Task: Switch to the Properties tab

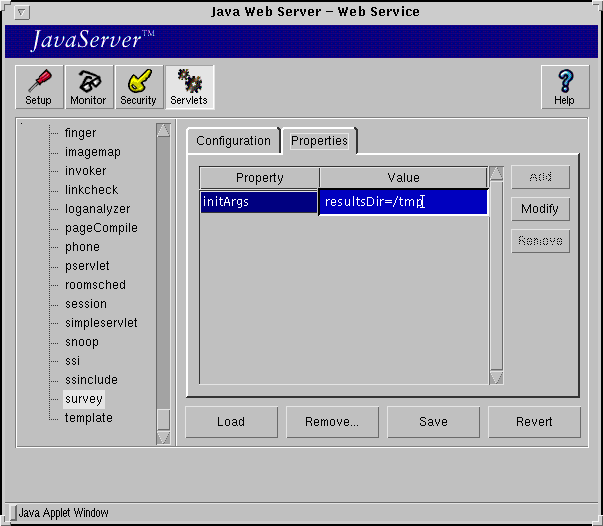Action: click(x=319, y=141)
